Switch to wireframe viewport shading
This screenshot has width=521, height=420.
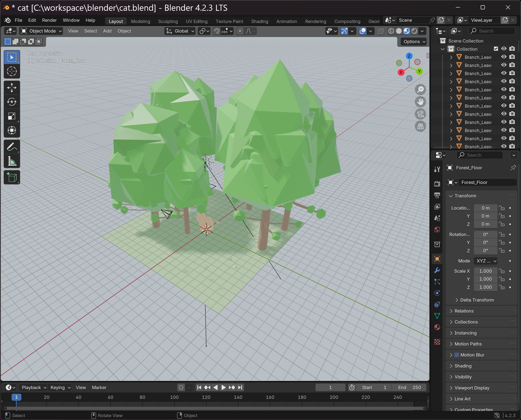[391, 31]
